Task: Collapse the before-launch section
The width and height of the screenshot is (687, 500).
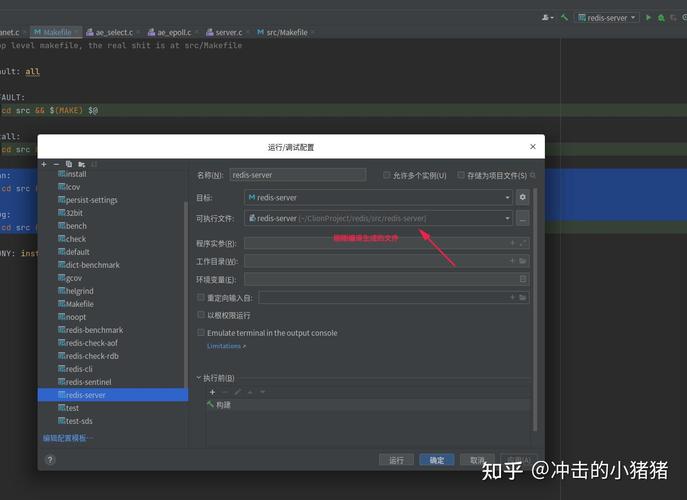Action: point(198,378)
